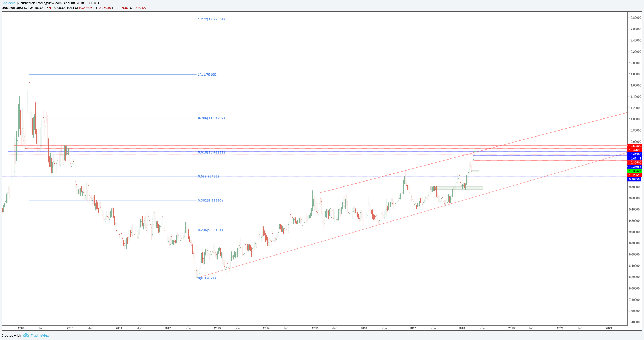Click the 2012 year label on time axis
Image resolution: width=644 pixels, height=340 pixels.
[x=168, y=328]
